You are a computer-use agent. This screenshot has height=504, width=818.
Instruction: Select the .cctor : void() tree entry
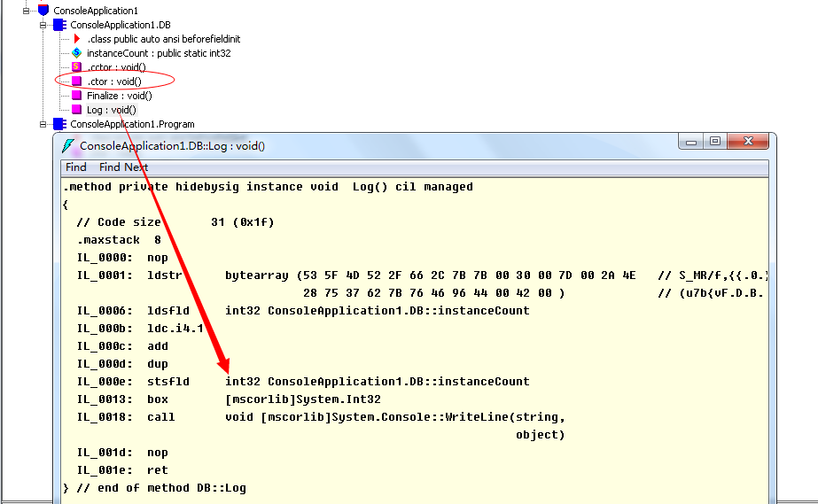(116, 67)
